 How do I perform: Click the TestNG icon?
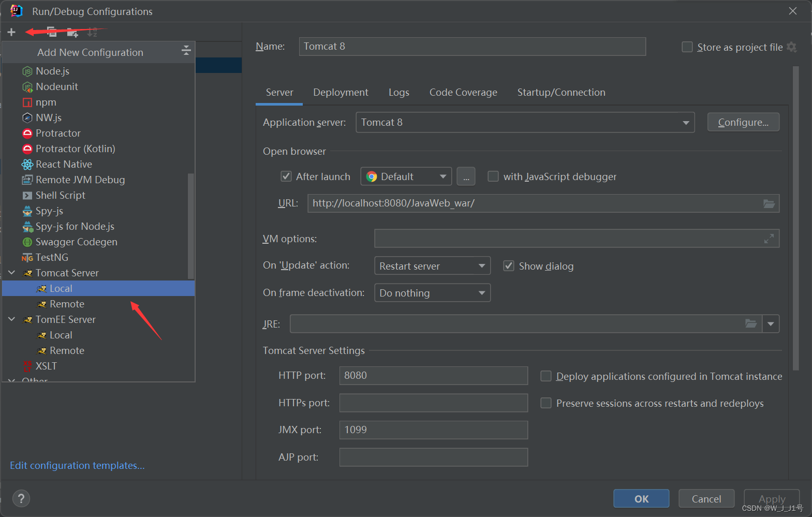click(x=27, y=258)
